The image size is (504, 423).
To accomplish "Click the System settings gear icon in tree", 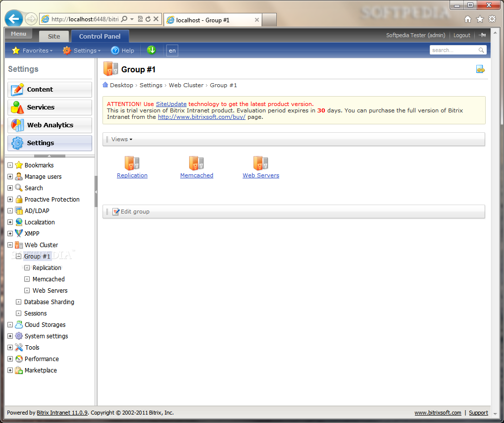I will (19, 336).
